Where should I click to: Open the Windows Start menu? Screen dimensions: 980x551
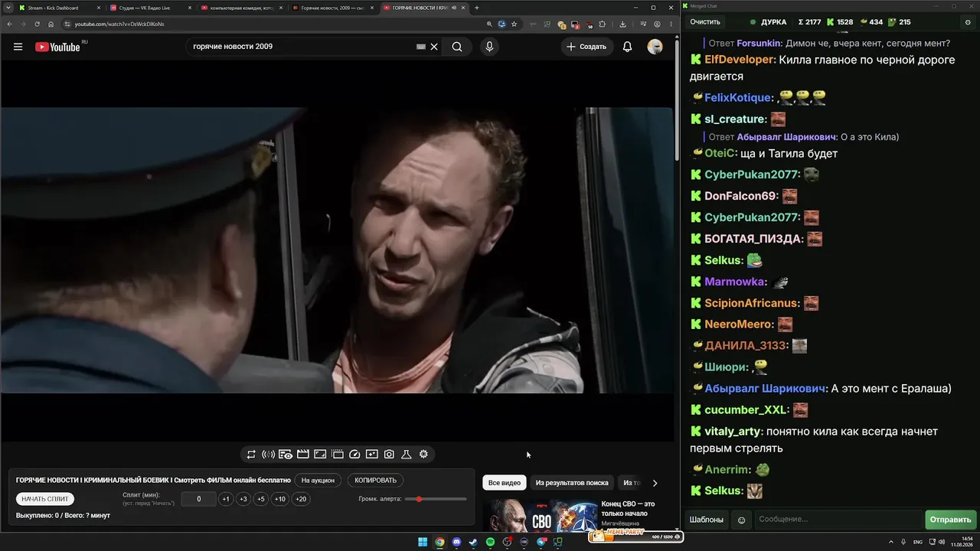(x=423, y=543)
